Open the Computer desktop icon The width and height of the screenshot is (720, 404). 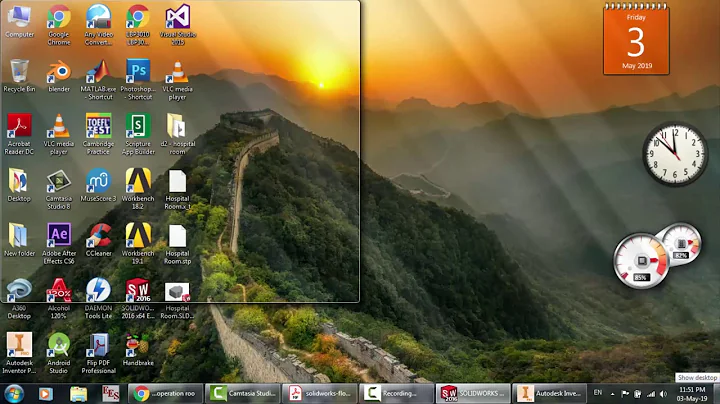[x=19, y=22]
